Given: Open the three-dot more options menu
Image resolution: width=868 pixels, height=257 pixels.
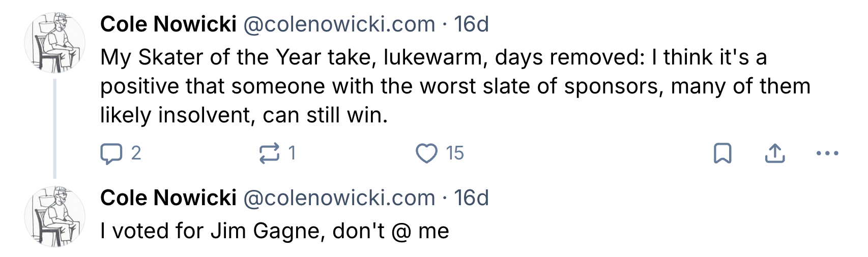Looking at the screenshot, I should (827, 153).
